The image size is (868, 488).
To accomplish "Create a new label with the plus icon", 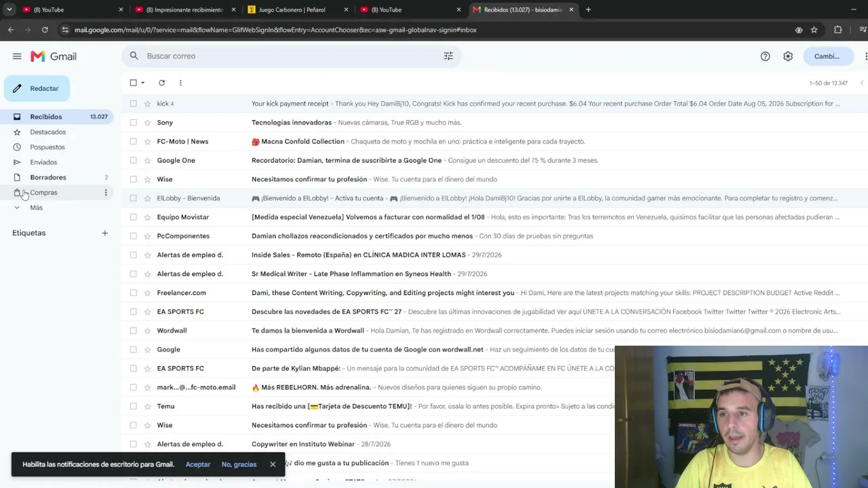I will [x=104, y=233].
